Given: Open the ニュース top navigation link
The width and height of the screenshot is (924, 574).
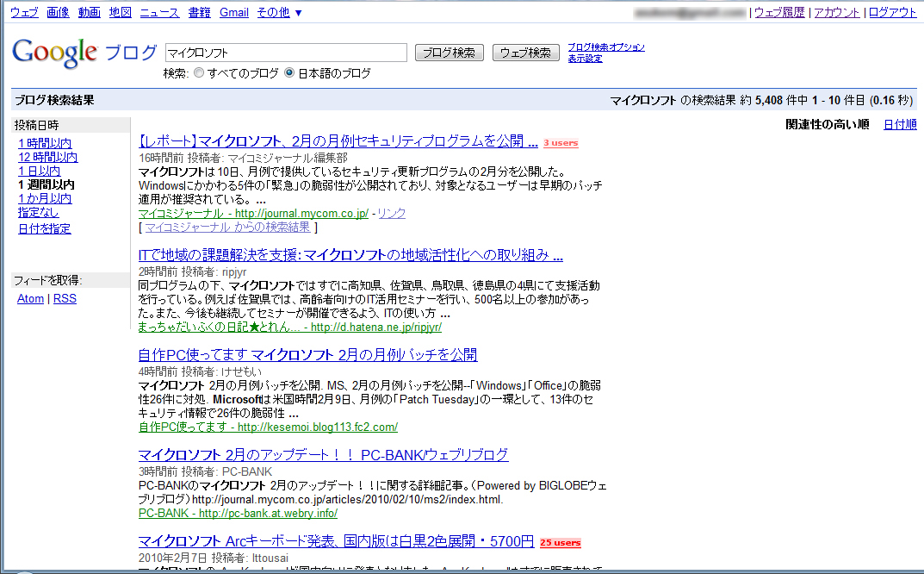Looking at the screenshot, I should click(x=159, y=12).
